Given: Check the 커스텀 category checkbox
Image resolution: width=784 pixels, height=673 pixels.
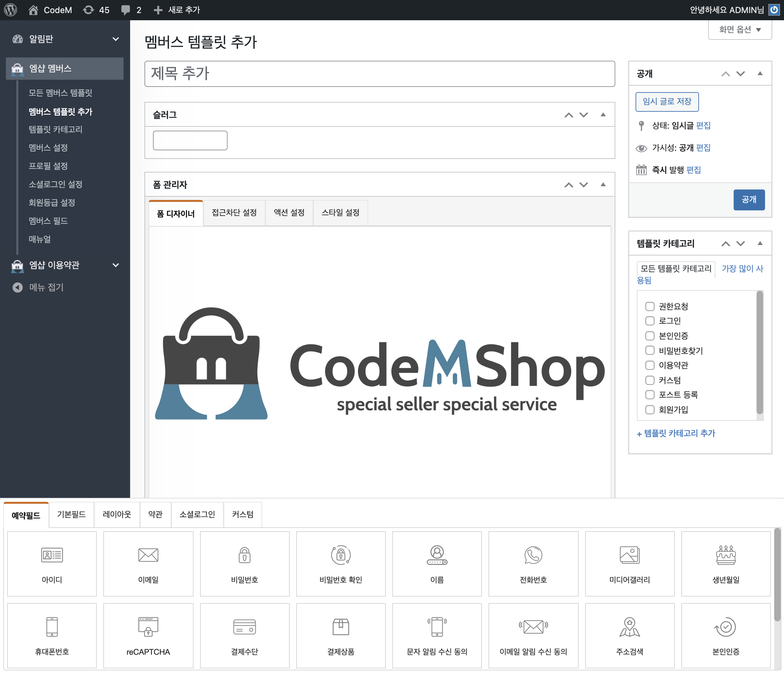Looking at the screenshot, I should click(650, 380).
